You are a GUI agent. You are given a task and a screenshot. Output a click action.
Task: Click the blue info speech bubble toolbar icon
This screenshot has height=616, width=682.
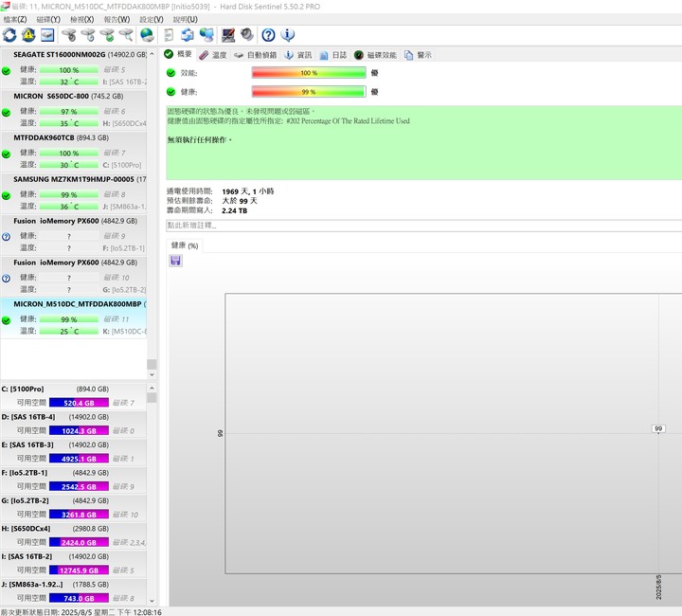click(288, 35)
